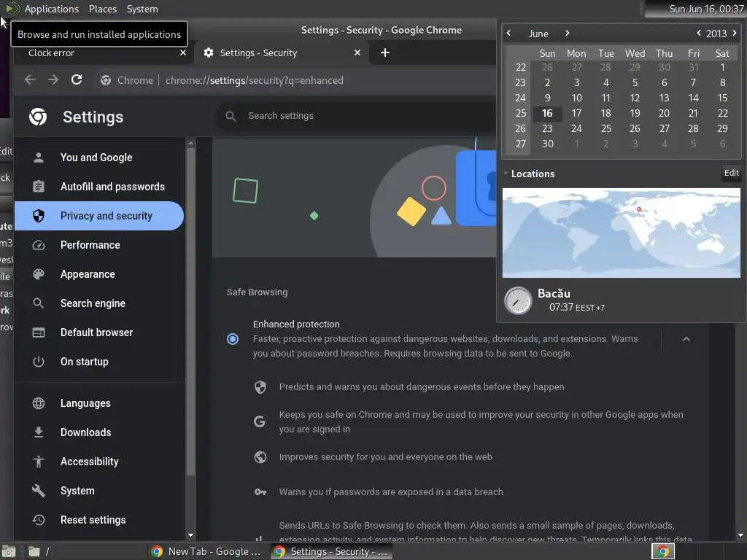747x560 pixels.
Task: Click the Appearance palette icon
Action: pos(39,274)
